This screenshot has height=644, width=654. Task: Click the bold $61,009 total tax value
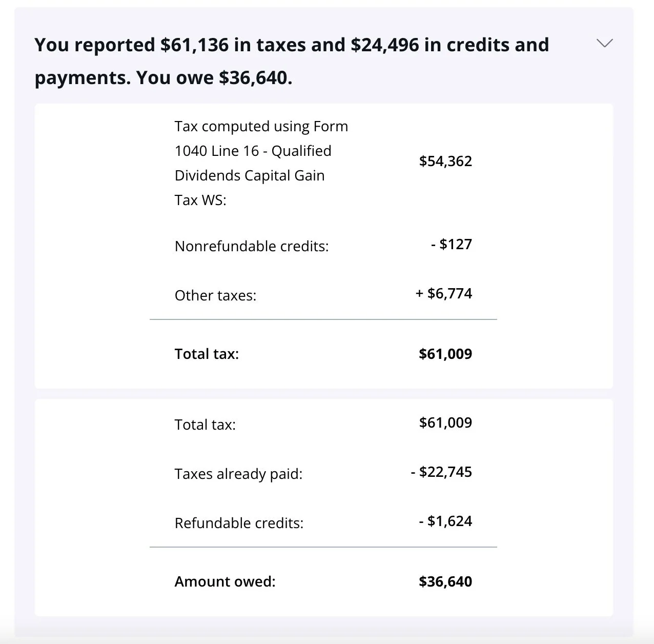[x=445, y=354]
